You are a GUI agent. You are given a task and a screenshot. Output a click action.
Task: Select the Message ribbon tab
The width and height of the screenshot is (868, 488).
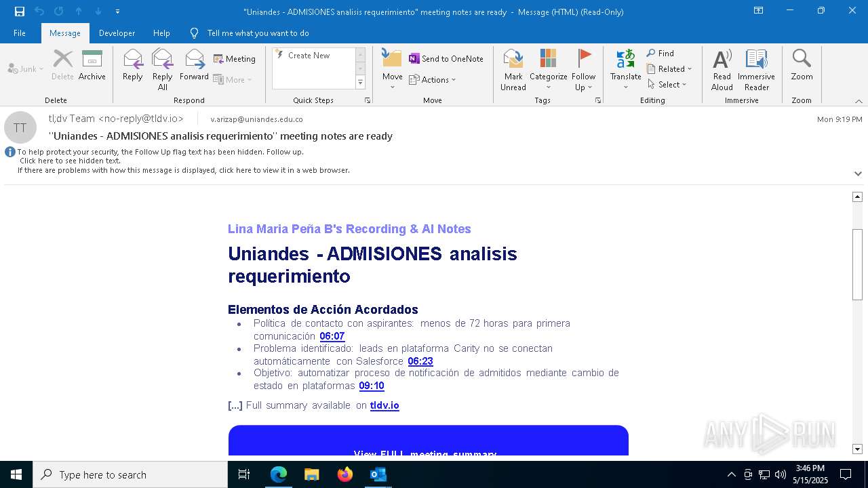point(65,33)
